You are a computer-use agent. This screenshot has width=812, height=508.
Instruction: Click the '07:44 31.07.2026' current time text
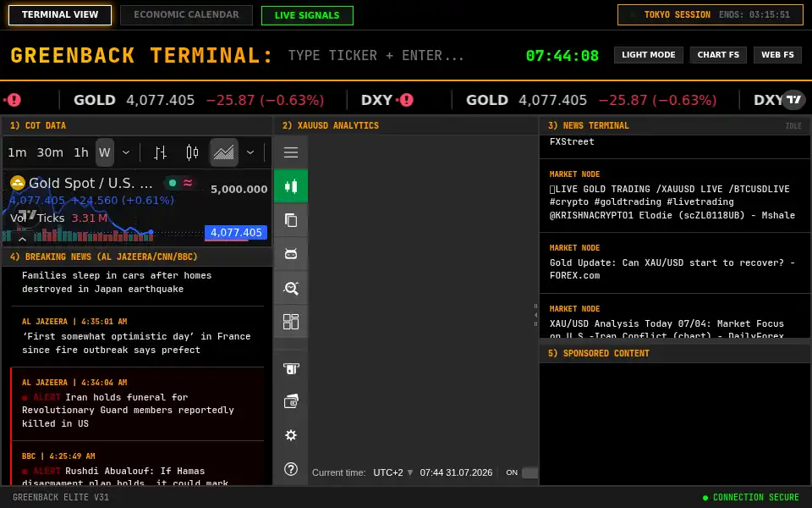456,472
